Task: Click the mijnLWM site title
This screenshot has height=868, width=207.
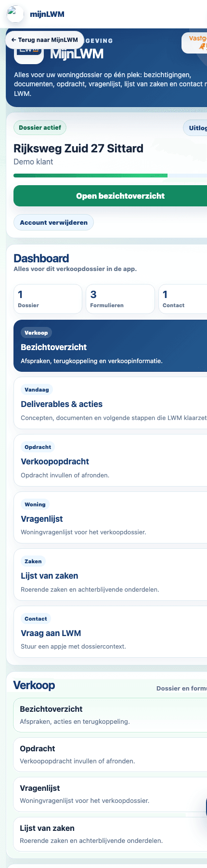Action: click(47, 14)
